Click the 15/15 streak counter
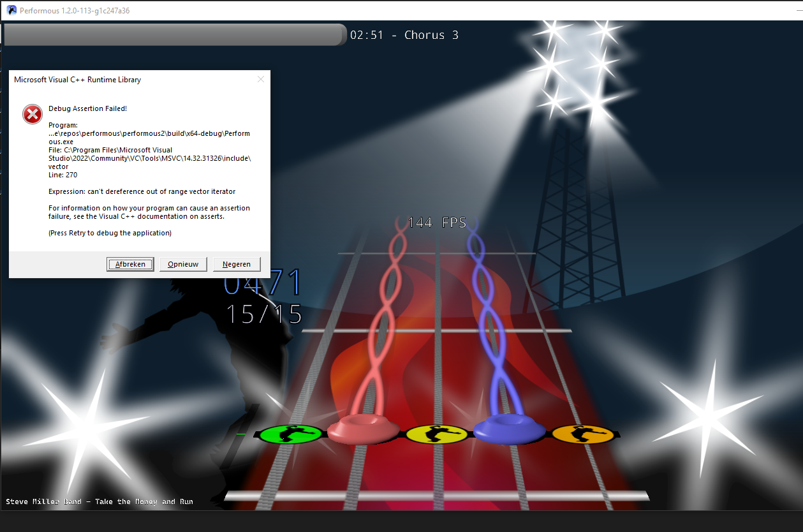This screenshot has height=532, width=803. (264, 314)
